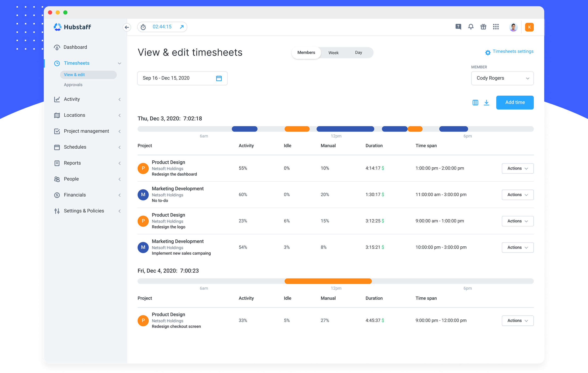
Task: Expand the Reports sidebar section
Action: coord(72,163)
